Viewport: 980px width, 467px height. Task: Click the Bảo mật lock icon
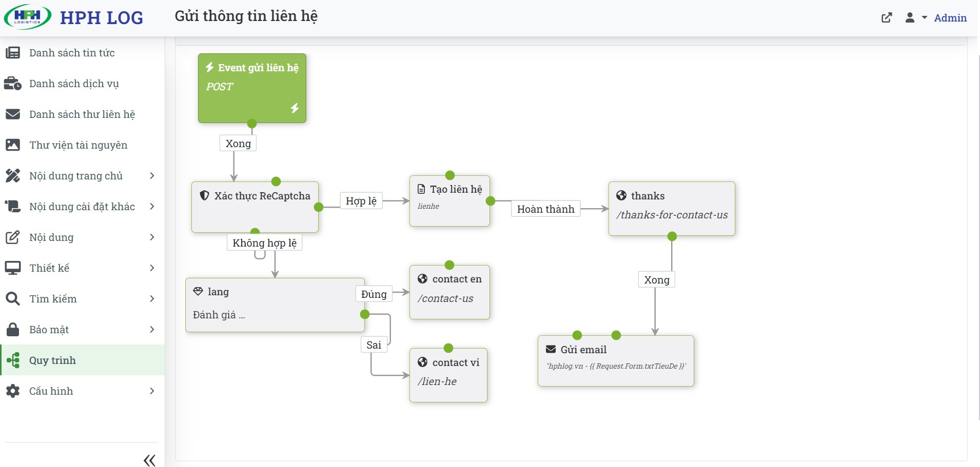(13, 330)
